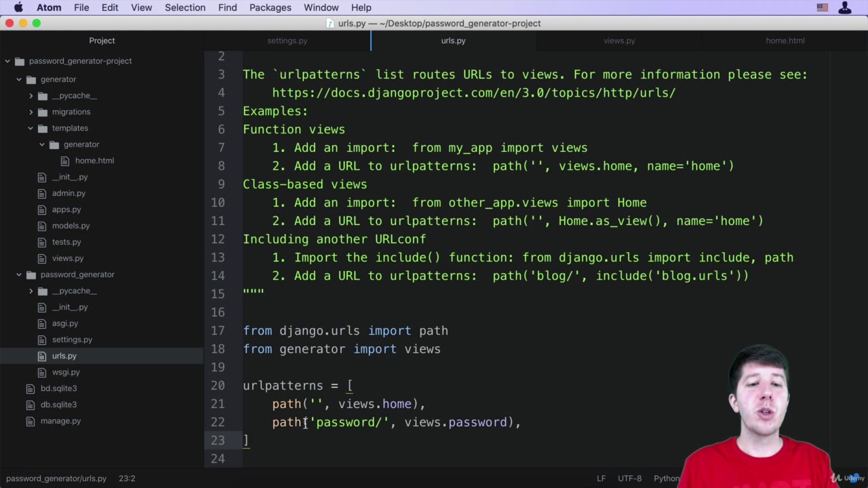
Task: Click the admin.py file icon
Action: point(42,193)
